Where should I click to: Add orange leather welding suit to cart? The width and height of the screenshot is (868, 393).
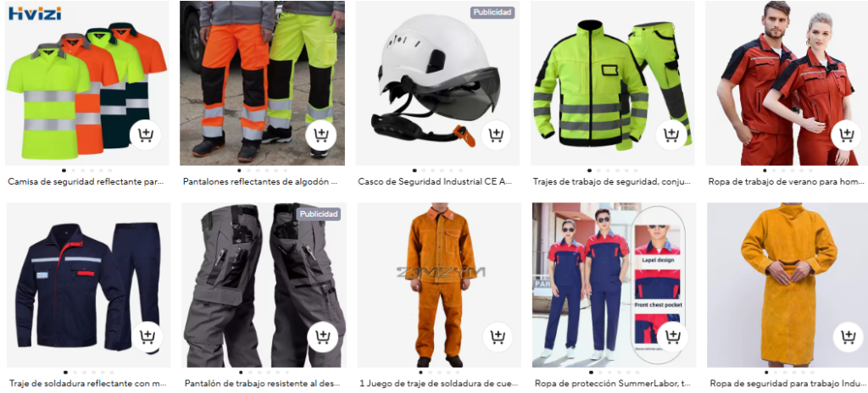click(x=498, y=337)
